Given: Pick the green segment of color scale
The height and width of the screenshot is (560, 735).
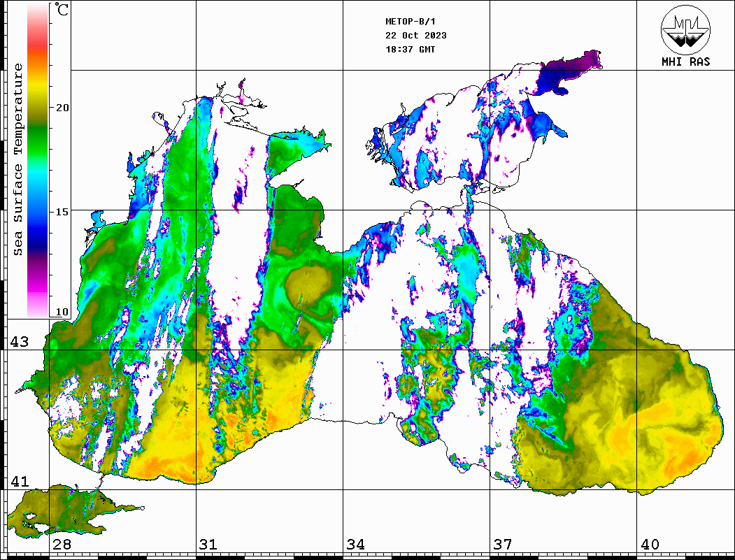Looking at the screenshot, I should pos(38,143).
